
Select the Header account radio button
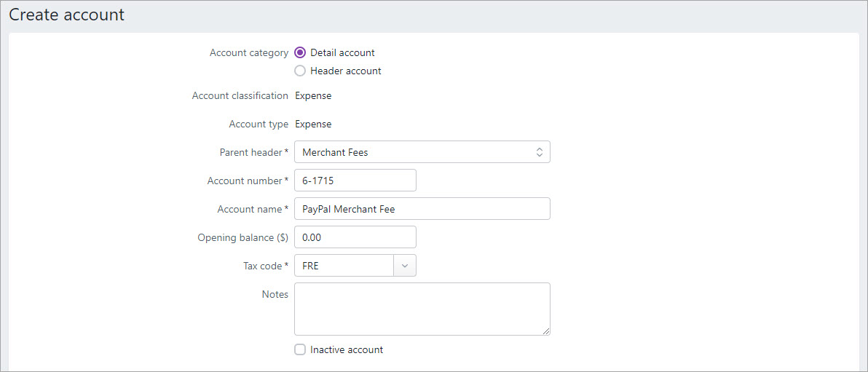coord(300,71)
